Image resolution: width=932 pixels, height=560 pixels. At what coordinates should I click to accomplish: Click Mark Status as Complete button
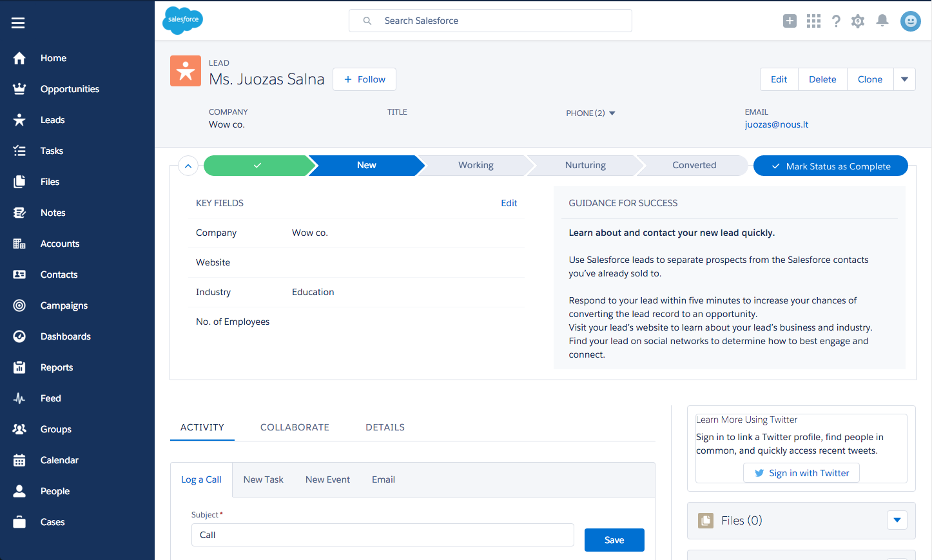(831, 166)
